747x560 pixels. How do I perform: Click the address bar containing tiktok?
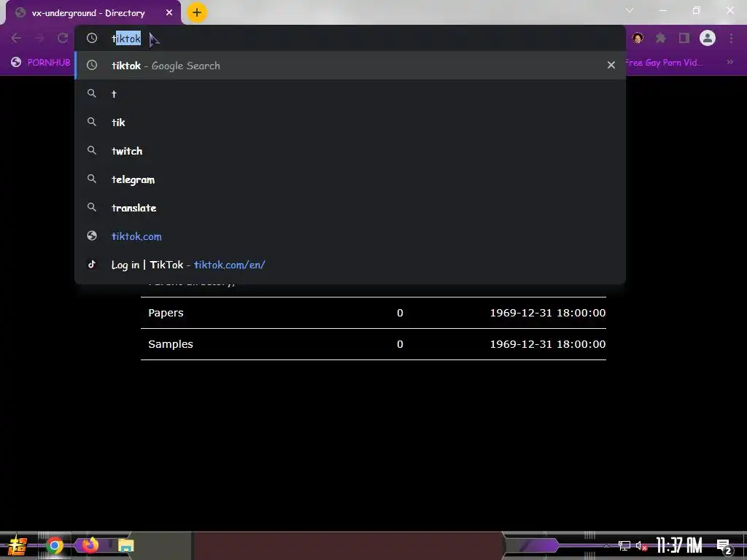tap(350, 38)
